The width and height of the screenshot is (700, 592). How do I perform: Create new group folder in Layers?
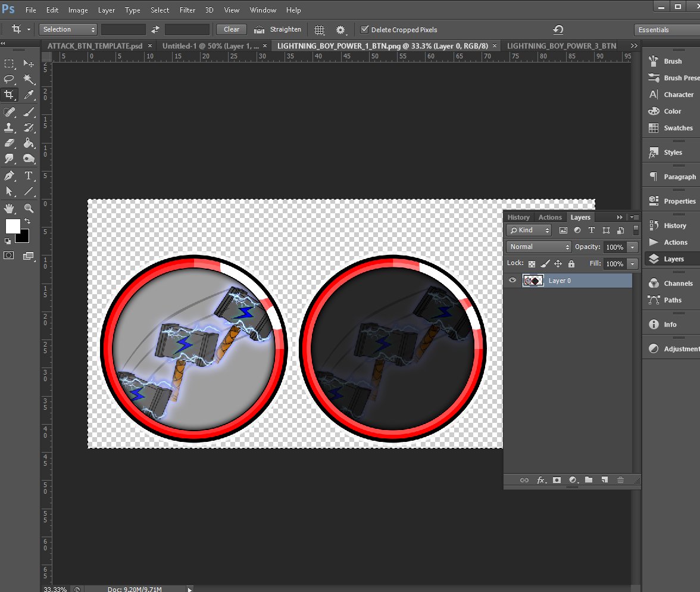589,480
